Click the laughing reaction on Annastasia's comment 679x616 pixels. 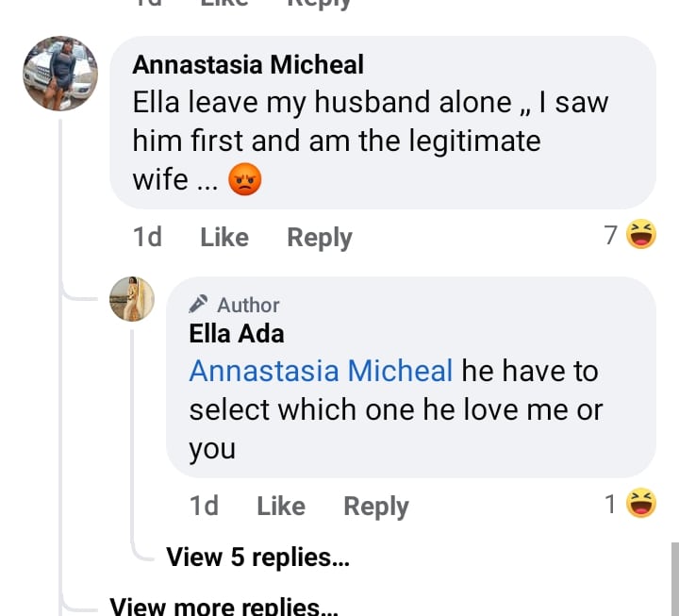coord(641,235)
